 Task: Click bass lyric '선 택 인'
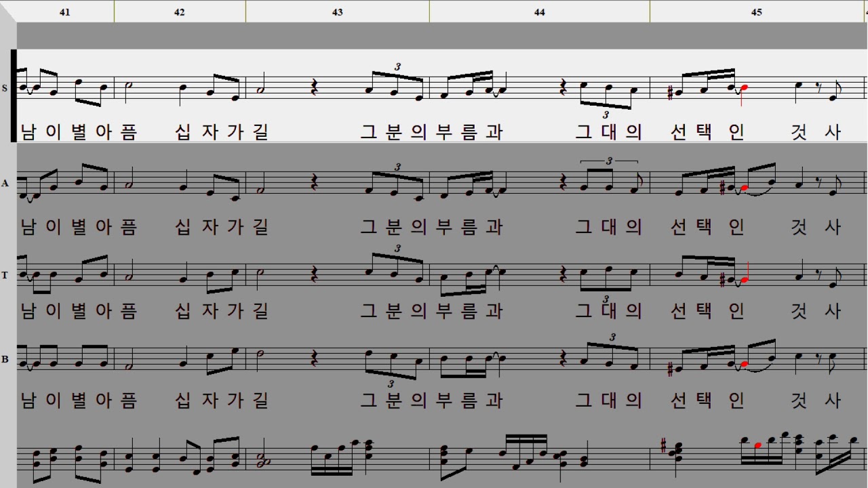pyautogui.click(x=707, y=400)
